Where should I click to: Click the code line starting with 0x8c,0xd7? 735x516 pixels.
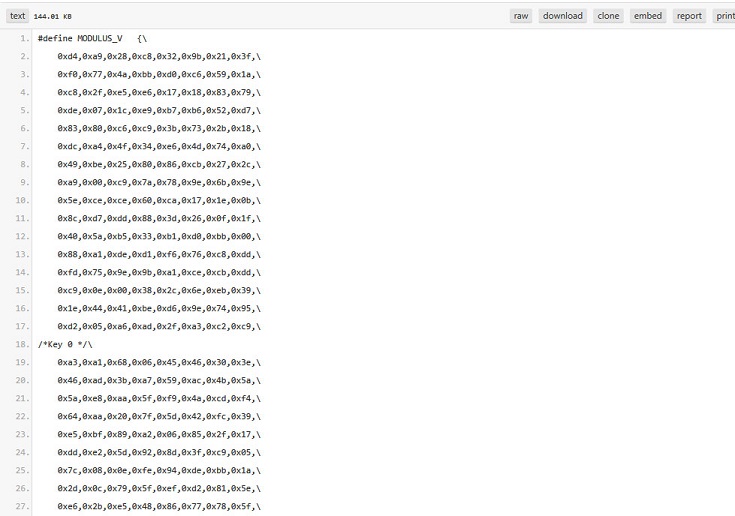pos(159,218)
